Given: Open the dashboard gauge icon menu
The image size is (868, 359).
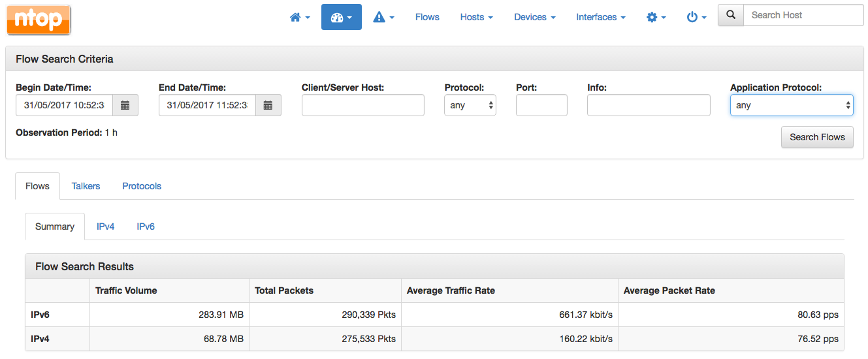Looking at the screenshot, I should point(342,17).
